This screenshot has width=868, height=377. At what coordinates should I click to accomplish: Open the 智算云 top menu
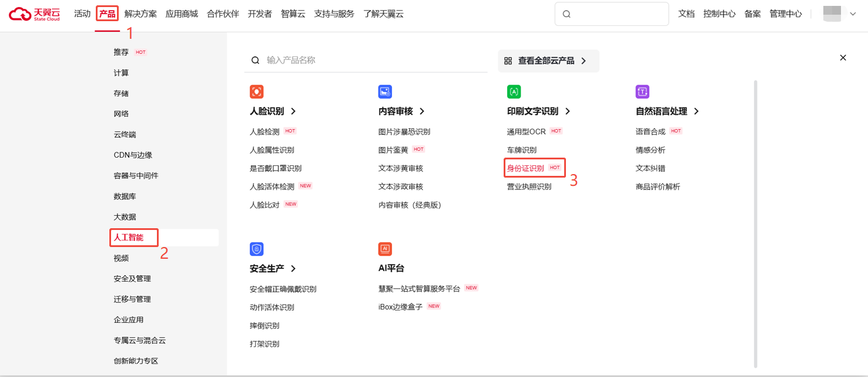point(293,14)
